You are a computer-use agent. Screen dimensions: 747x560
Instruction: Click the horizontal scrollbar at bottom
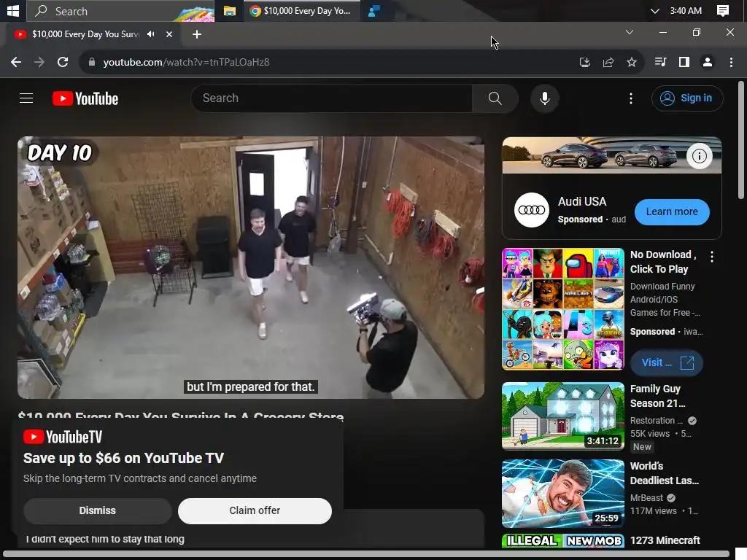coord(366,554)
